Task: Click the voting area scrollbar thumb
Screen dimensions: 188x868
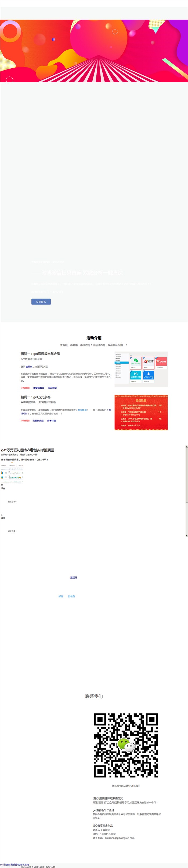Action: click(x=187, y=475)
